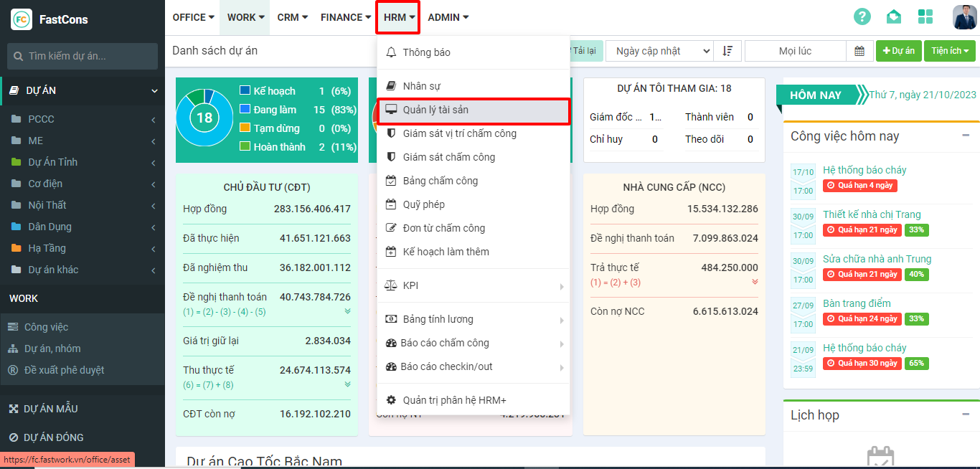Click the project search field

[x=83, y=56]
